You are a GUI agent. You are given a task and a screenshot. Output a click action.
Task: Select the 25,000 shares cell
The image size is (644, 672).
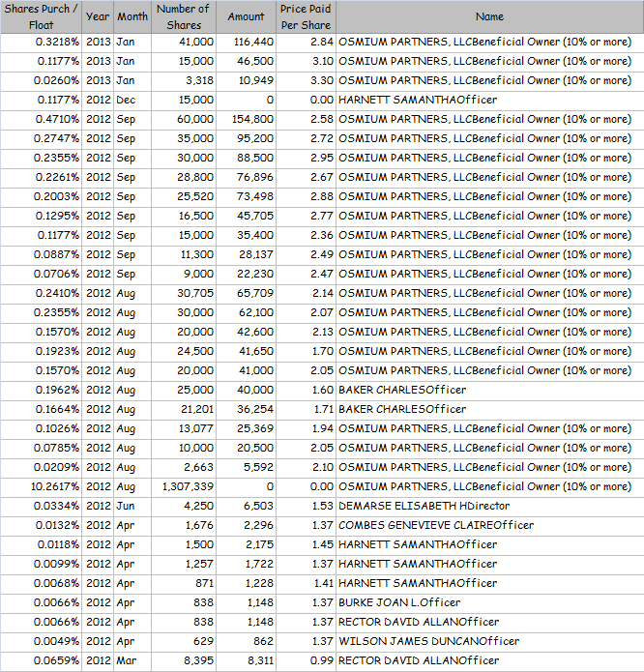click(184, 390)
